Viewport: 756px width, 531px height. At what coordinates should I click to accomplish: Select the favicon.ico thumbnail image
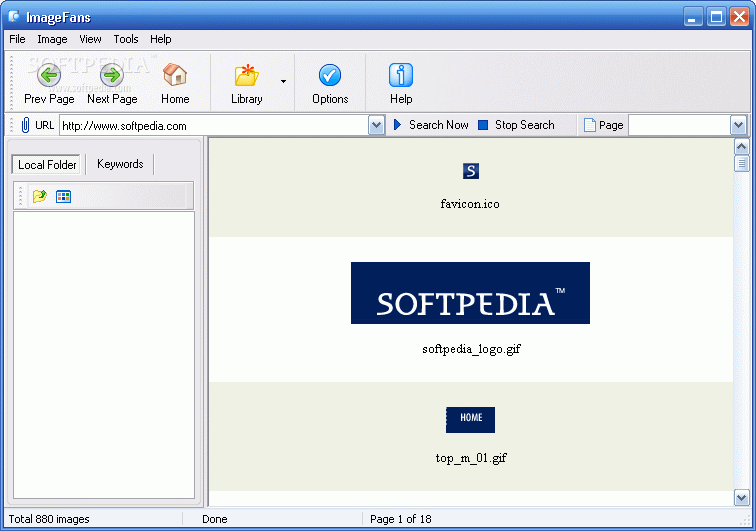coord(471,171)
